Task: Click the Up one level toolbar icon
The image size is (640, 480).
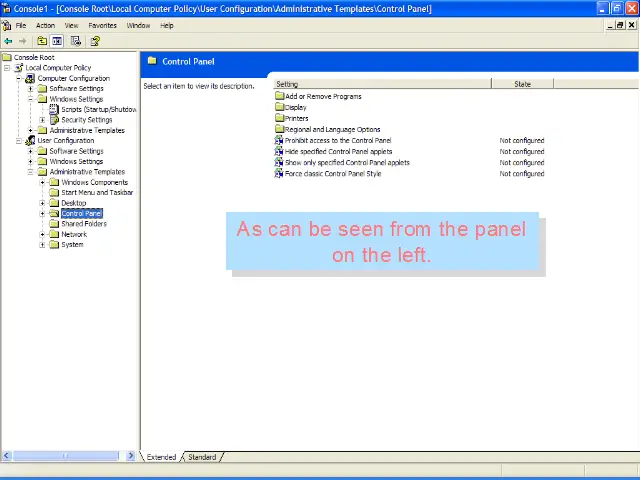Action: tap(42, 41)
